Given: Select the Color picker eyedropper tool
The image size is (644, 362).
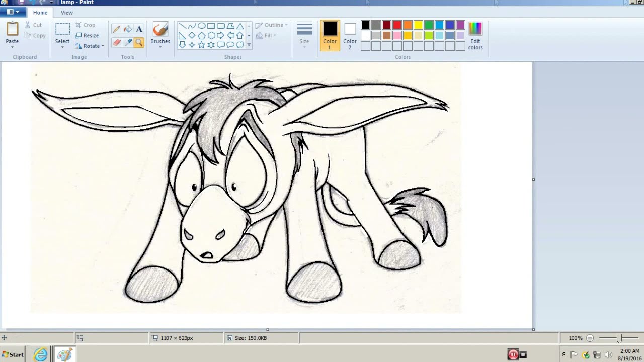Looking at the screenshot, I should pos(128,43).
